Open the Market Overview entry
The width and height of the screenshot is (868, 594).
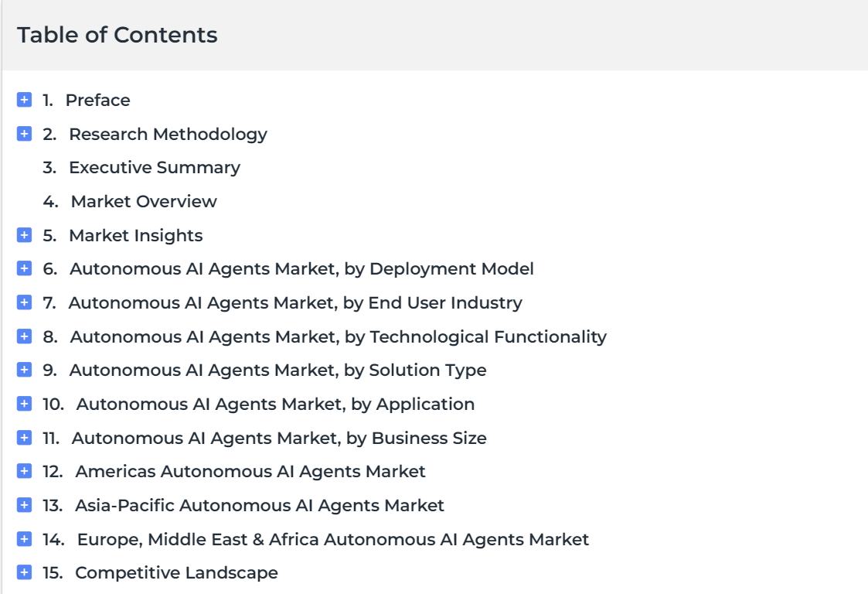coord(144,201)
